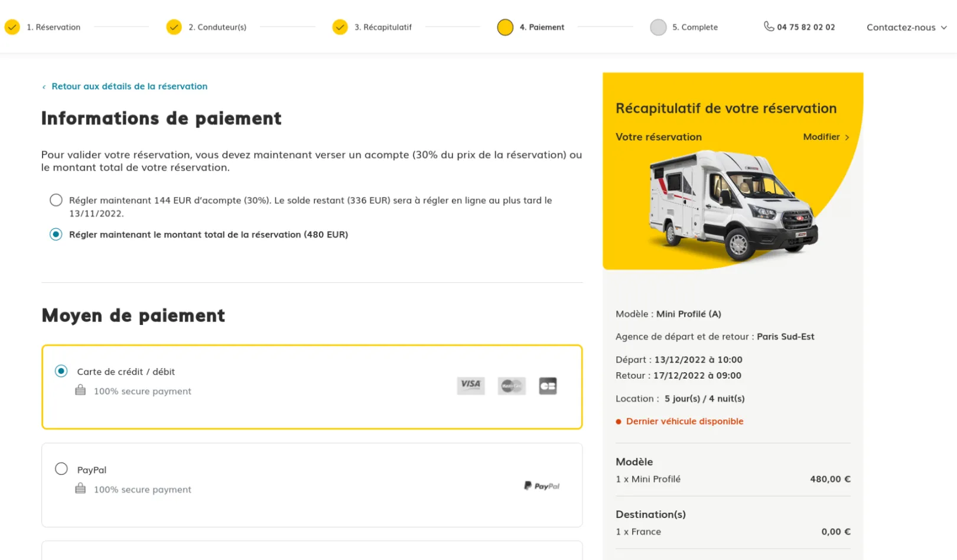This screenshot has height=560, width=957.
Task: Click 'Informations de paiement' heading
Action: [x=161, y=119]
